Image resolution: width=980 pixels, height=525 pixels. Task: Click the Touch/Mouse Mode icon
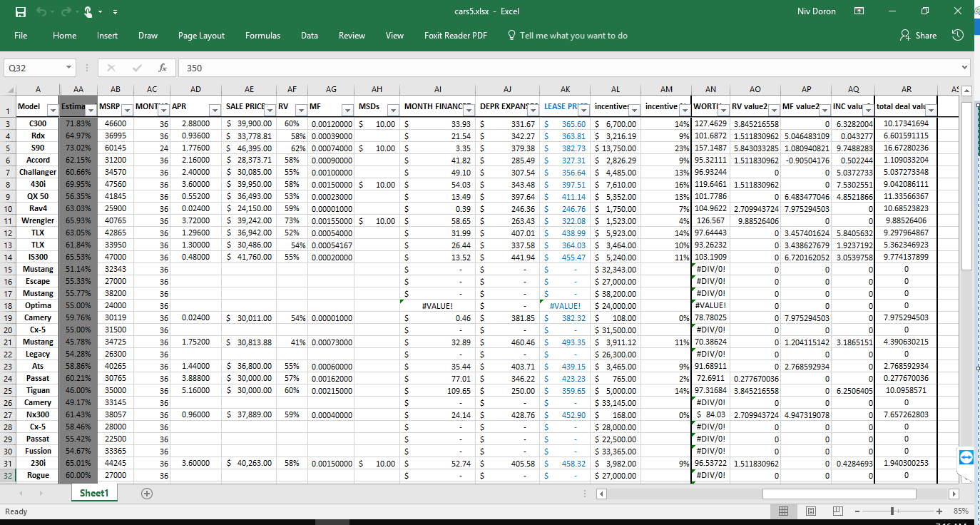[x=88, y=11]
